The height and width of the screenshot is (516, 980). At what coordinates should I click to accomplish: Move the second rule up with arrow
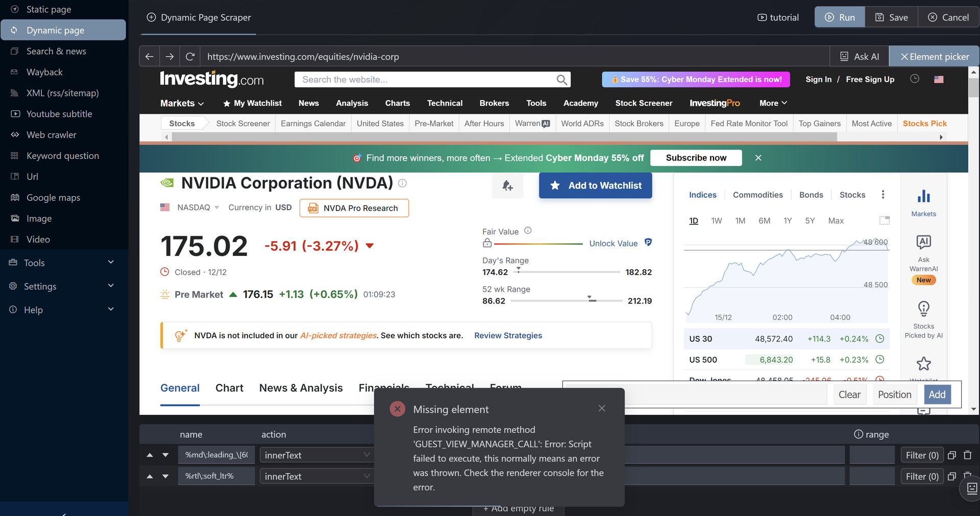[x=150, y=476]
